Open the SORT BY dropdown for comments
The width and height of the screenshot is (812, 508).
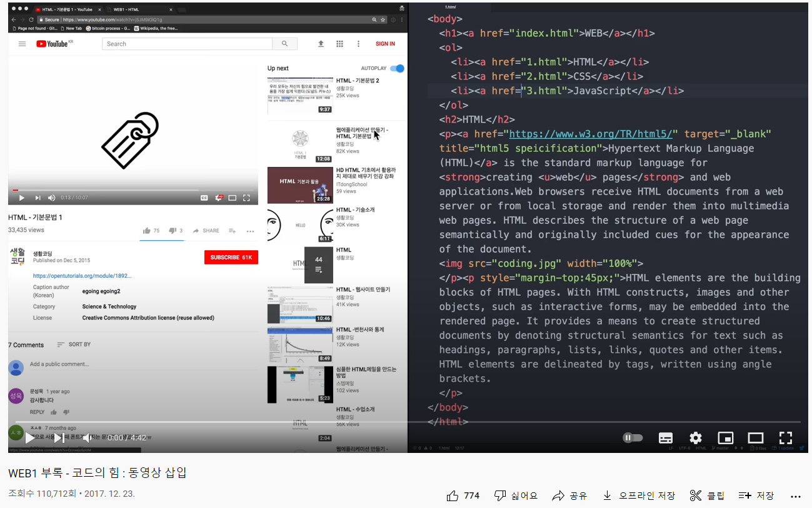[x=74, y=345]
